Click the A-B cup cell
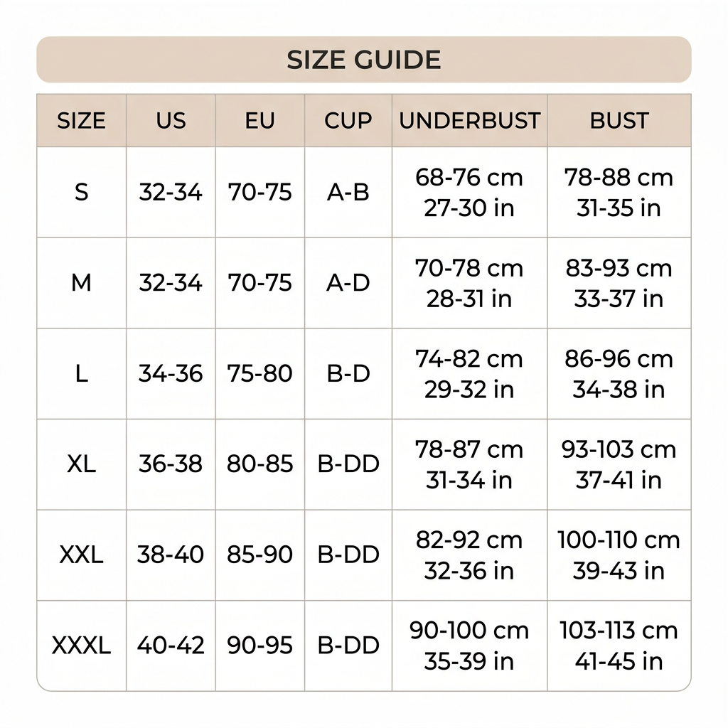Viewport: 728px width, 728px height. tap(348, 192)
